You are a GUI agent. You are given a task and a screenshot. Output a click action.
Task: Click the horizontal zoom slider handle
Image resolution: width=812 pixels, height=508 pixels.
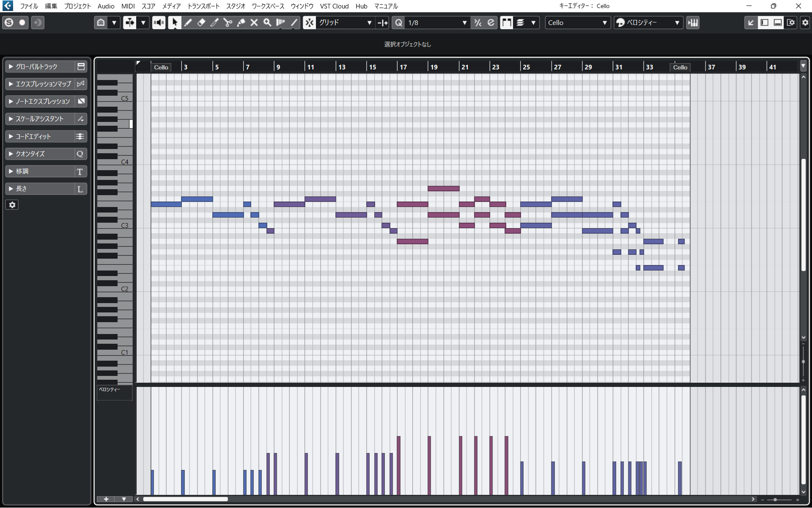click(775, 500)
